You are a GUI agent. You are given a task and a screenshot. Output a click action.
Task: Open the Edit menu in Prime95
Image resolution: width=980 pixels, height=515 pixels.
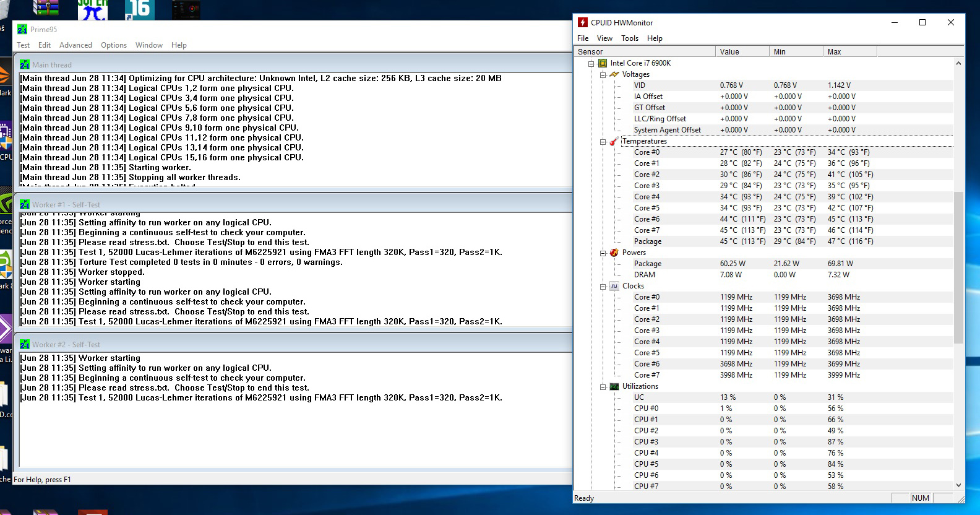click(45, 45)
